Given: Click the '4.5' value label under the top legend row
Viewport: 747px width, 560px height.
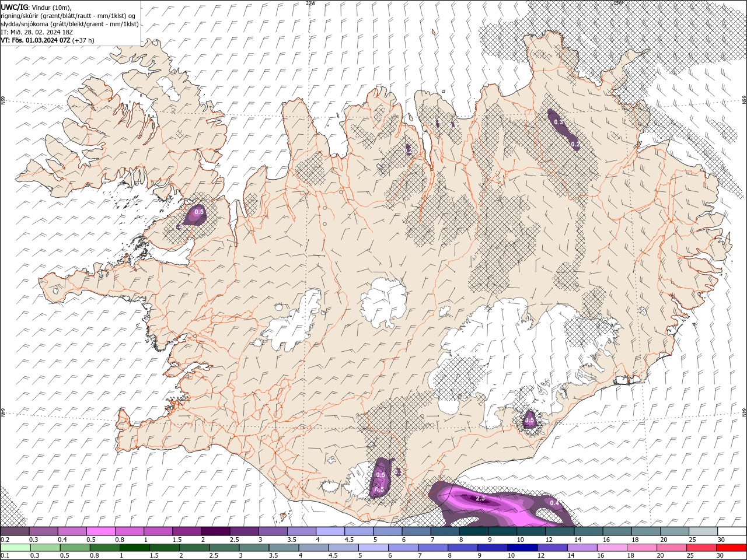Looking at the screenshot, I should pyautogui.click(x=349, y=540).
